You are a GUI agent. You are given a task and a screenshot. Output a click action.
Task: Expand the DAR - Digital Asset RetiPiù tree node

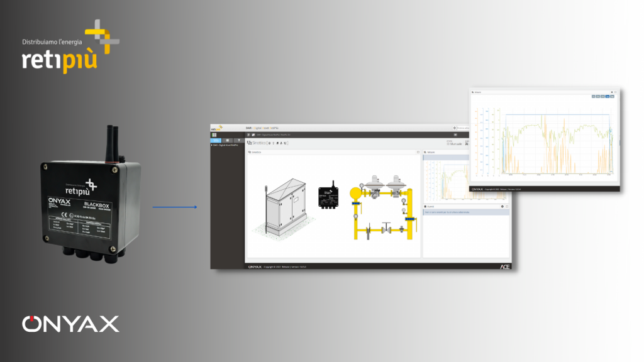point(212,145)
